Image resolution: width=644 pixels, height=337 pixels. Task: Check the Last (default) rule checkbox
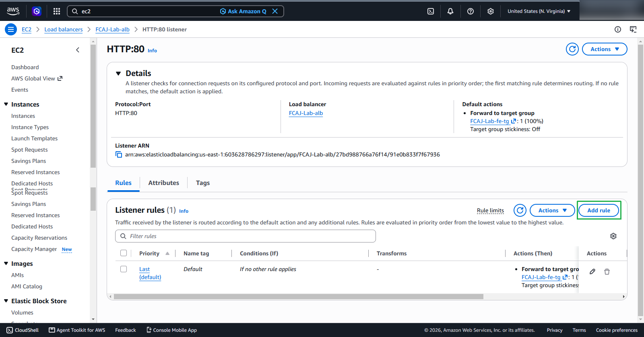click(x=124, y=269)
